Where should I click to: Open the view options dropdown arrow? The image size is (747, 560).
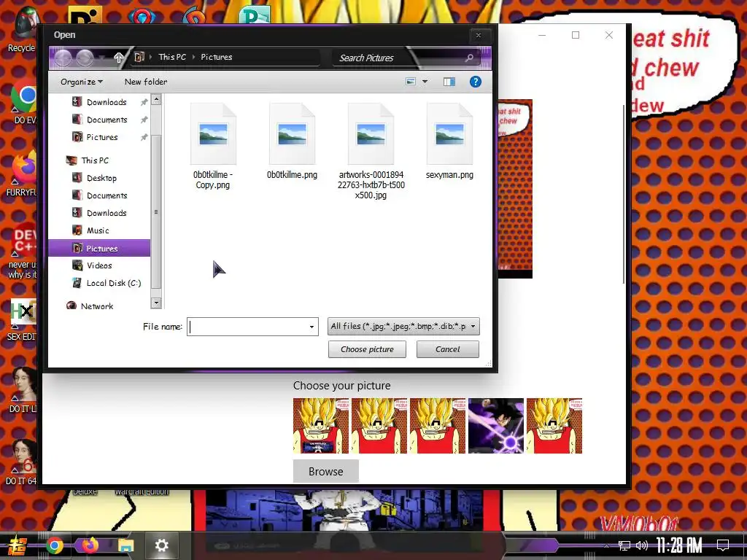tap(425, 82)
